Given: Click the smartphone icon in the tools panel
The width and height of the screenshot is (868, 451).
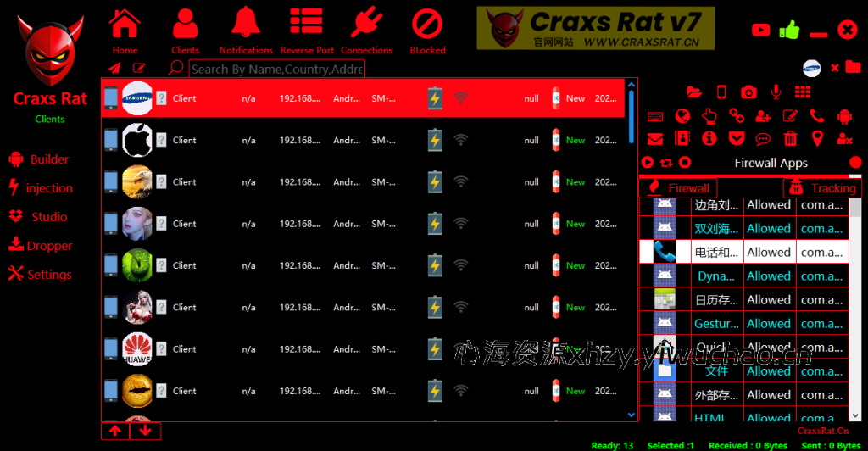Looking at the screenshot, I should coord(721,92).
